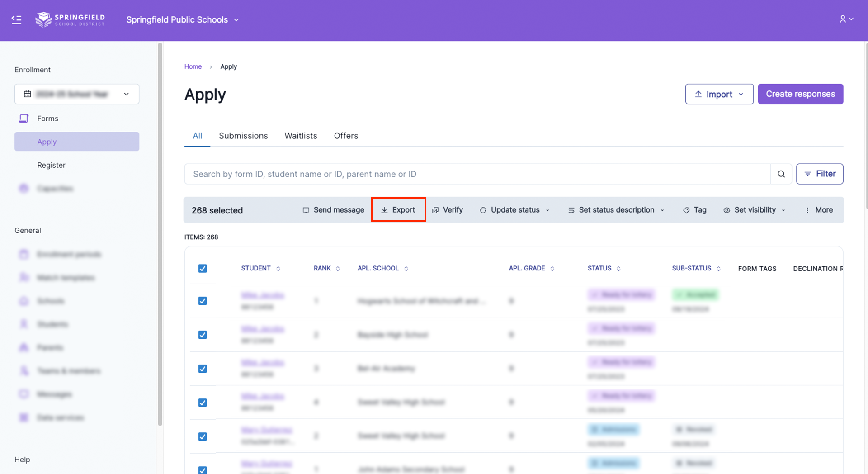Open the More options three-dot icon
Screen dimensions: 868x474
pos(807,210)
